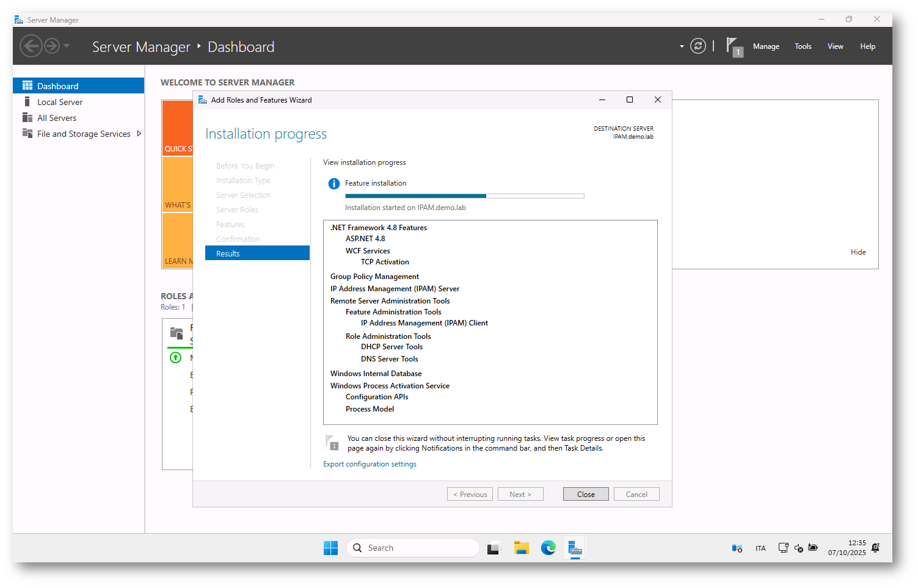This screenshot has width=918, height=588.
Task: Open navigation history dropdown arrow
Action: pyautogui.click(x=67, y=46)
